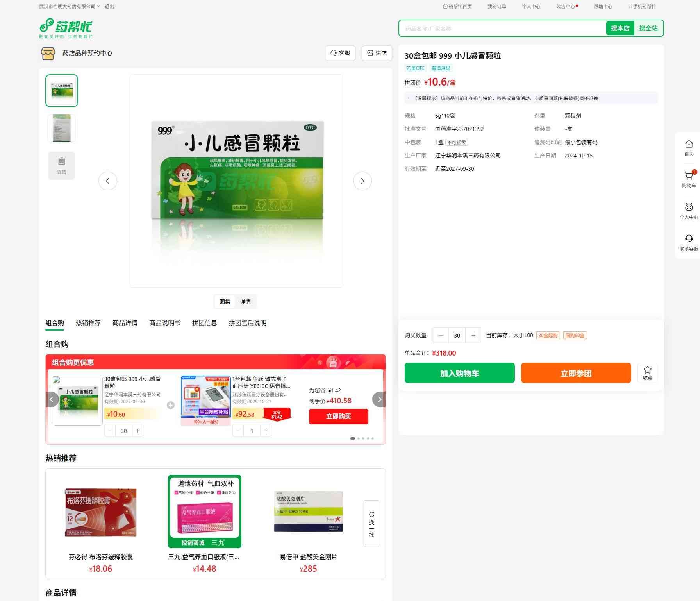The width and height of the screenshot is (700, 601).
Task: Select the second product thumbnail image
Action: point(62,128)
